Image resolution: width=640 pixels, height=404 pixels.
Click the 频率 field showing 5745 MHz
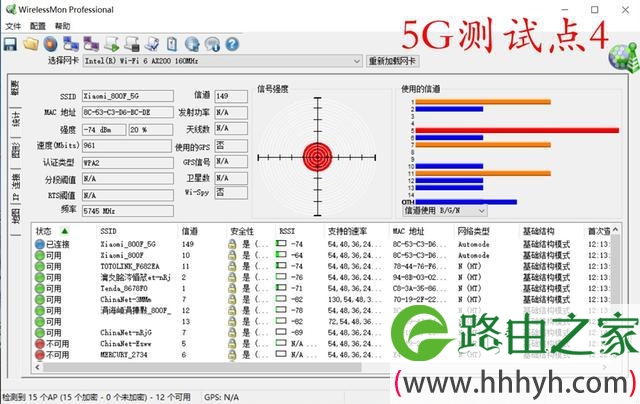pos(128,211)
